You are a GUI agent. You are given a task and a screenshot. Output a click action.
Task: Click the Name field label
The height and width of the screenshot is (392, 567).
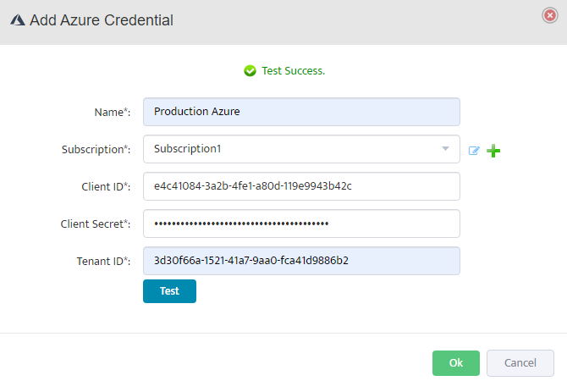pos(112,113)
